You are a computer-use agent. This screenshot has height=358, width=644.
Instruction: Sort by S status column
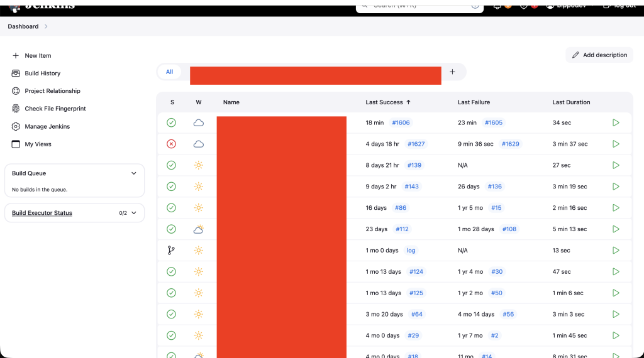click(172, 102)
